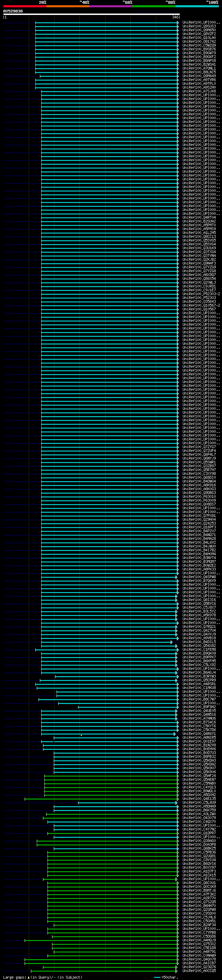
Task: Click hit label UniRef100_Q7S2Q5
Action: 199,902
